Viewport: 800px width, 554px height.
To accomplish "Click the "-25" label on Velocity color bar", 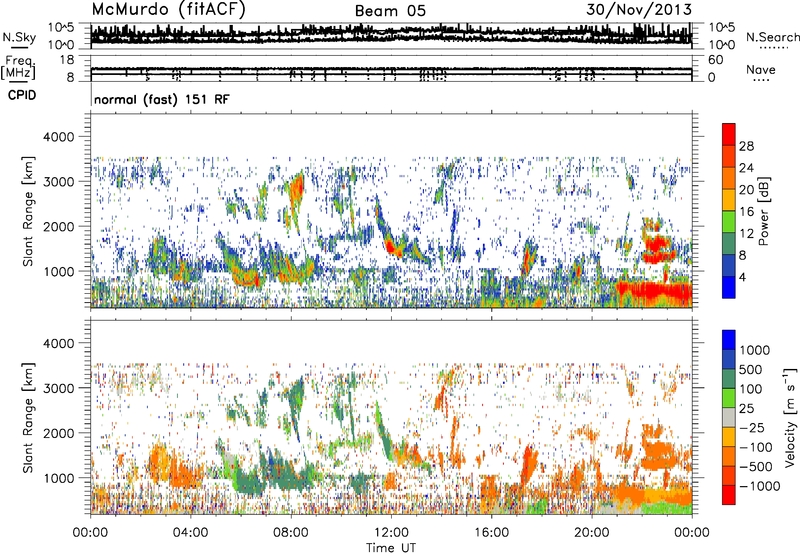I will click(751, 427).
